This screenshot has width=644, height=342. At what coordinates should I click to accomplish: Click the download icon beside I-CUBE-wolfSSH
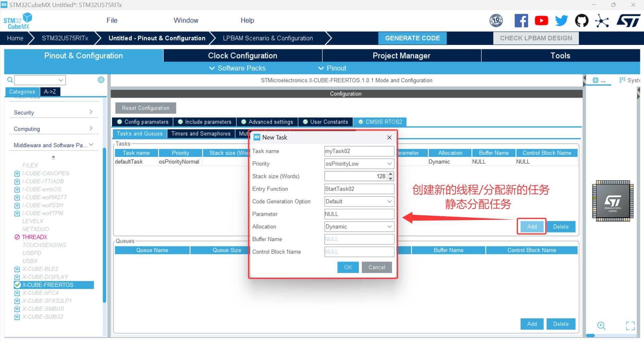click(17, 205)
